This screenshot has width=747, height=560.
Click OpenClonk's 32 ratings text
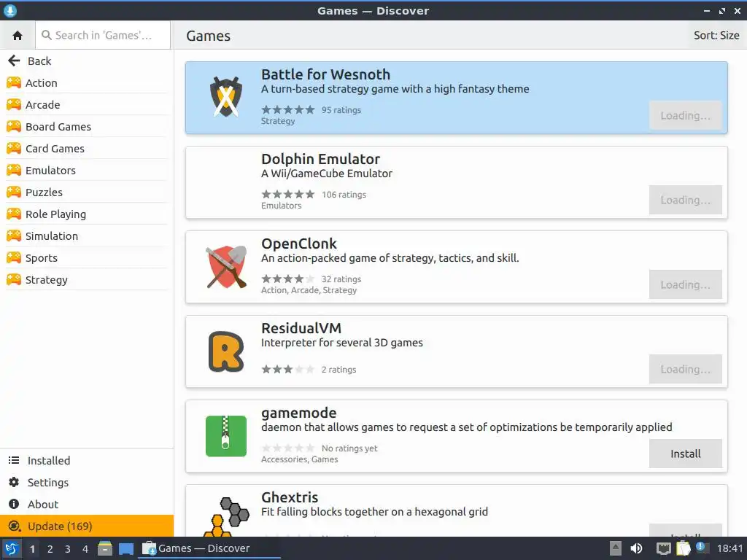[x=341, y=279]
